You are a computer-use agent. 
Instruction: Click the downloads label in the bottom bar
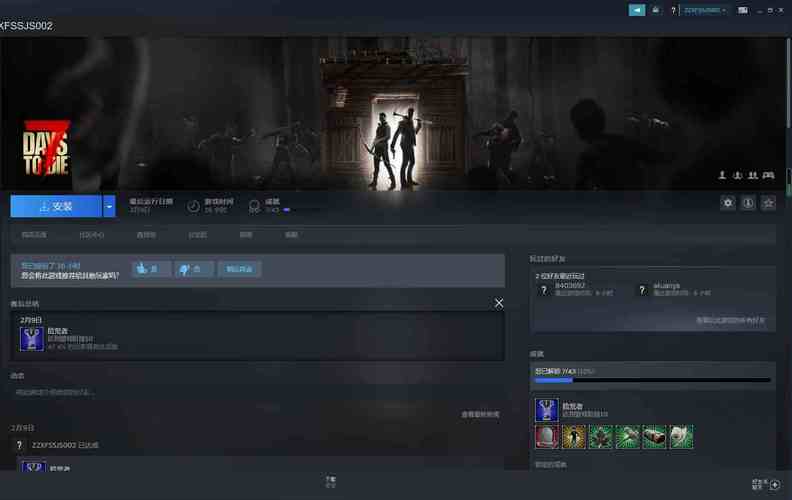tap(330, 481)
